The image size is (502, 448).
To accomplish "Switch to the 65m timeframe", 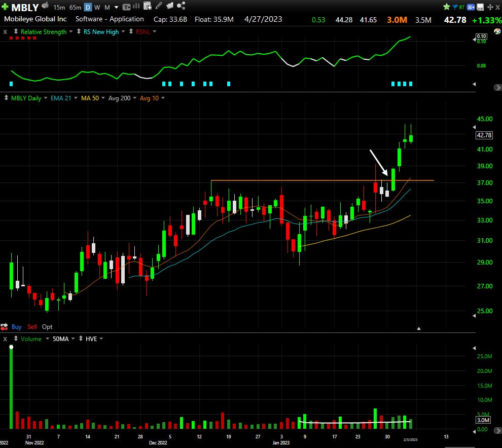I will (75, 7).
